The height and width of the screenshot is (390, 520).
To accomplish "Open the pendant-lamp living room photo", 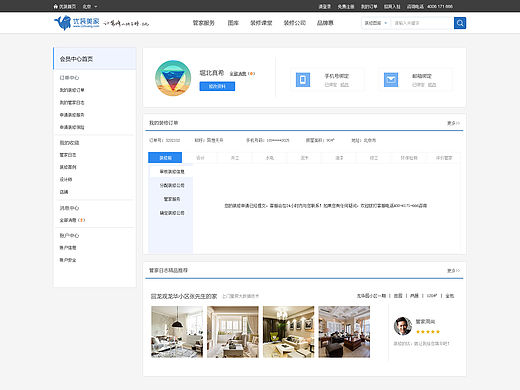I will click(x=177, y=332).
